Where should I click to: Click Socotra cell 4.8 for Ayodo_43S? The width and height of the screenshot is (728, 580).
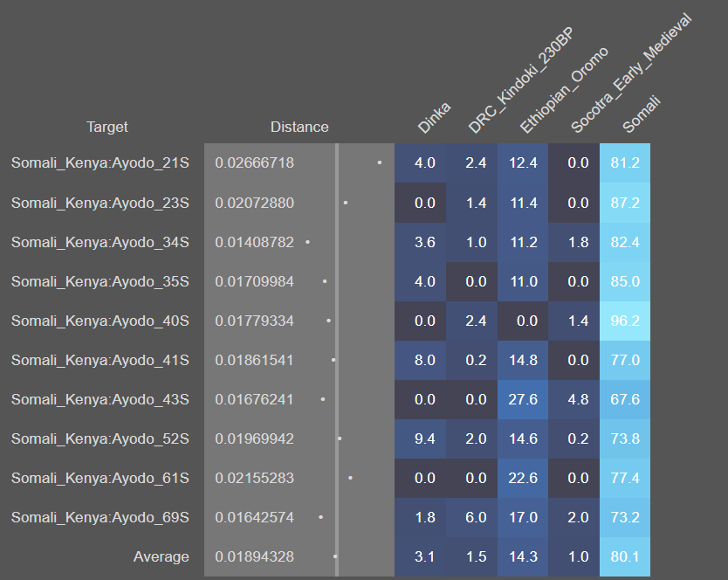pyautogui.click(x=573, y=399)
